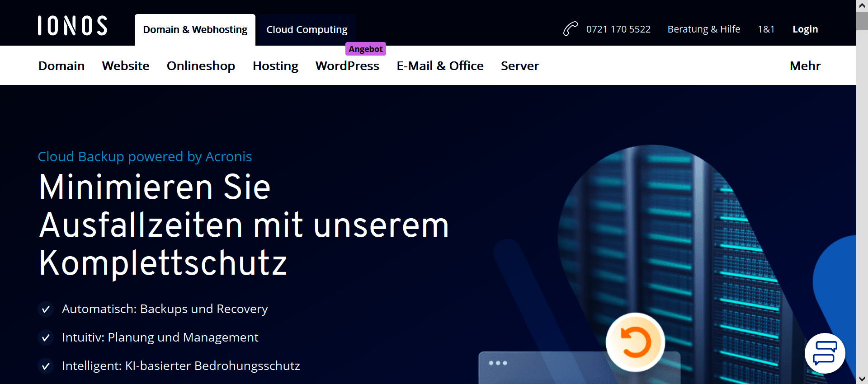Open the Onlineshop menu
Screen dimensions: 868x384
point(201,66)
